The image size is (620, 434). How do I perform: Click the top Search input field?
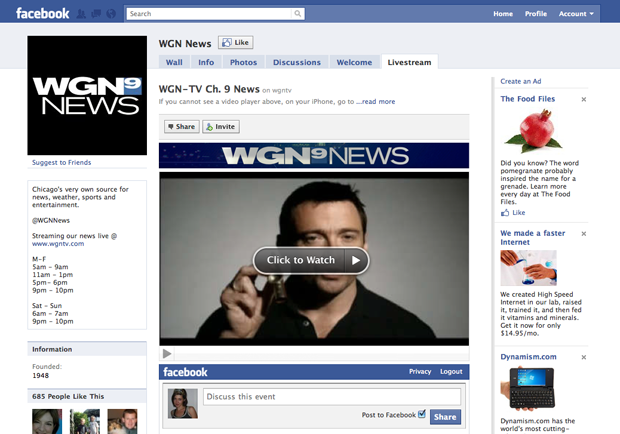(210, 14)
